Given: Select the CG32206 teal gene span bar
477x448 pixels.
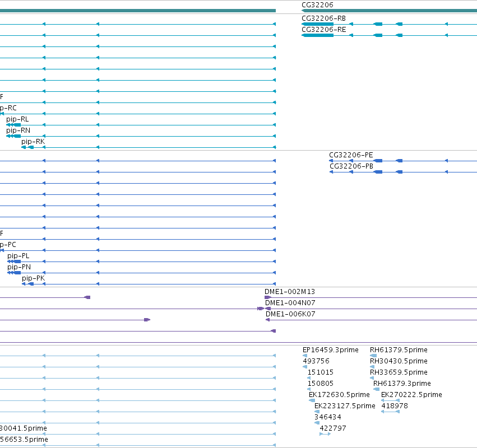Looking at the screenshot, I should (389, 11).
